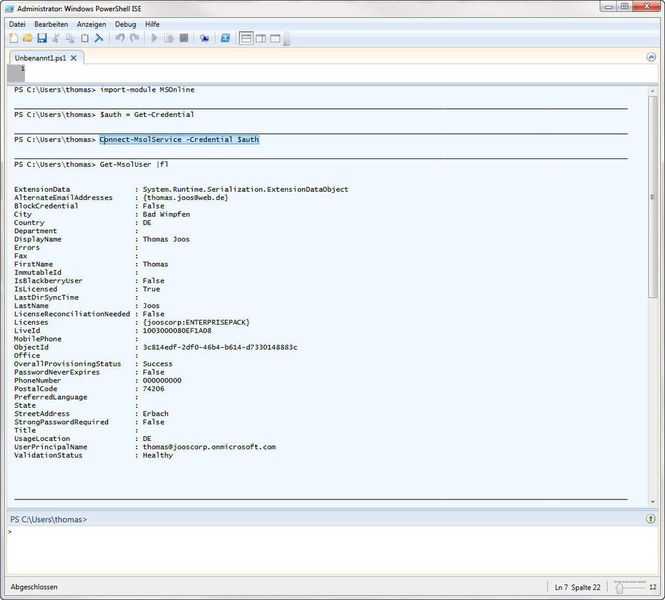Click the Open script folder icon
This screenshot has width=665, height=600.
(x=28, y=39)
